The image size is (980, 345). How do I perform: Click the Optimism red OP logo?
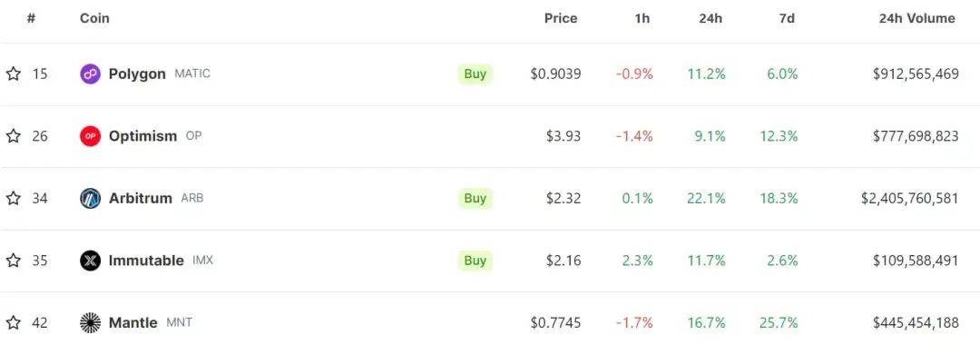tap(90, 135)
